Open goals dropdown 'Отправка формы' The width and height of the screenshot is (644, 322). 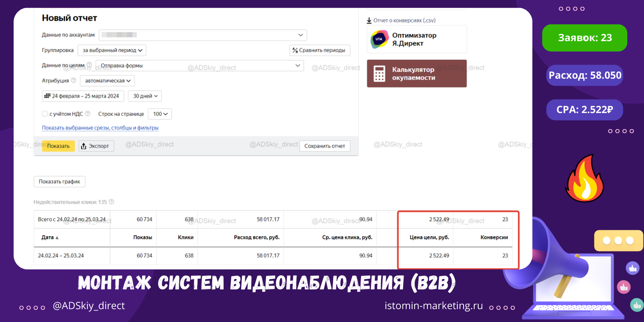click(x=200, y=66)
